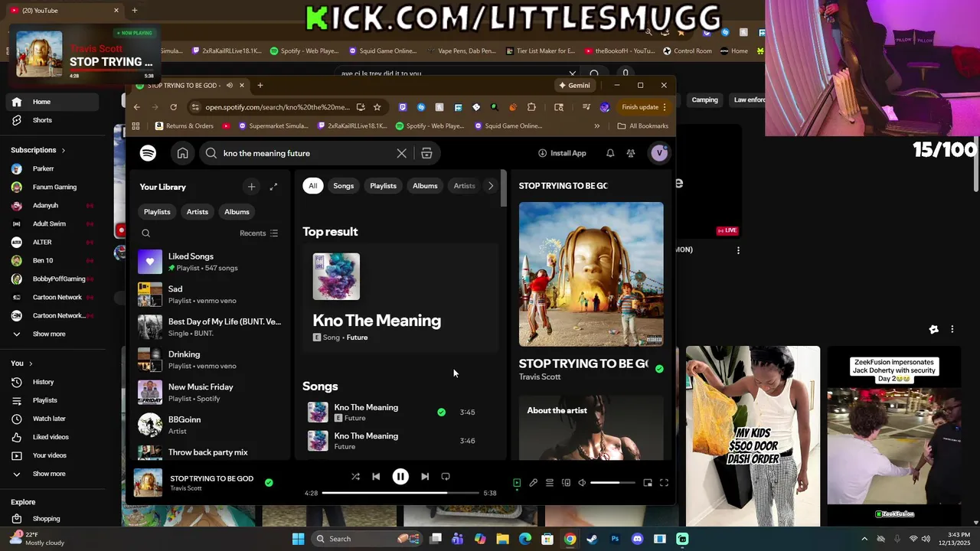Open New Music Friday playlist

coord(209,393)
